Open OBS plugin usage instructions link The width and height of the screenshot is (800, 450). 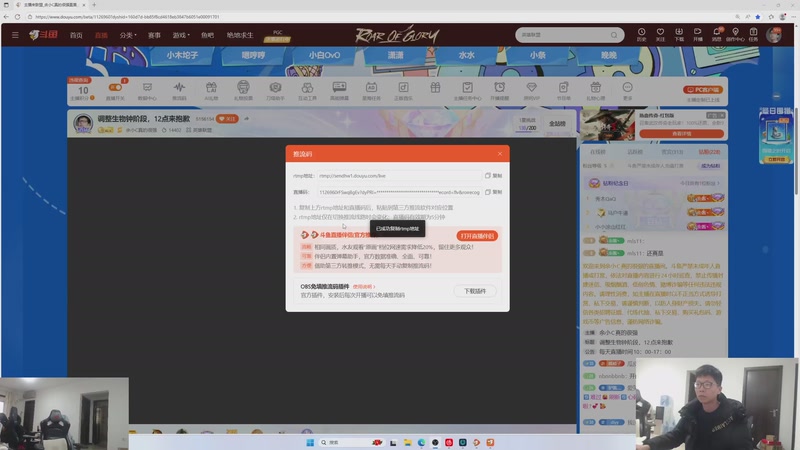click(x=364, y=287)
